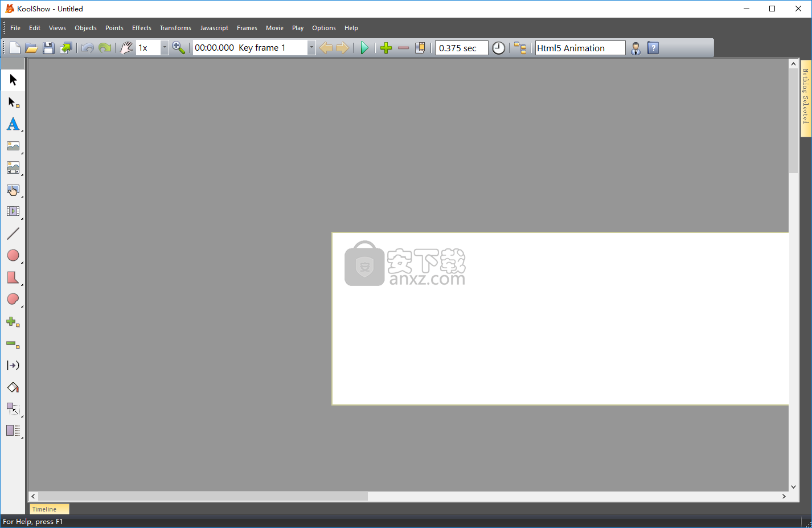812x528 pixels.
Task: Click the user wizard icon
Action: click(x=636, y=48)
